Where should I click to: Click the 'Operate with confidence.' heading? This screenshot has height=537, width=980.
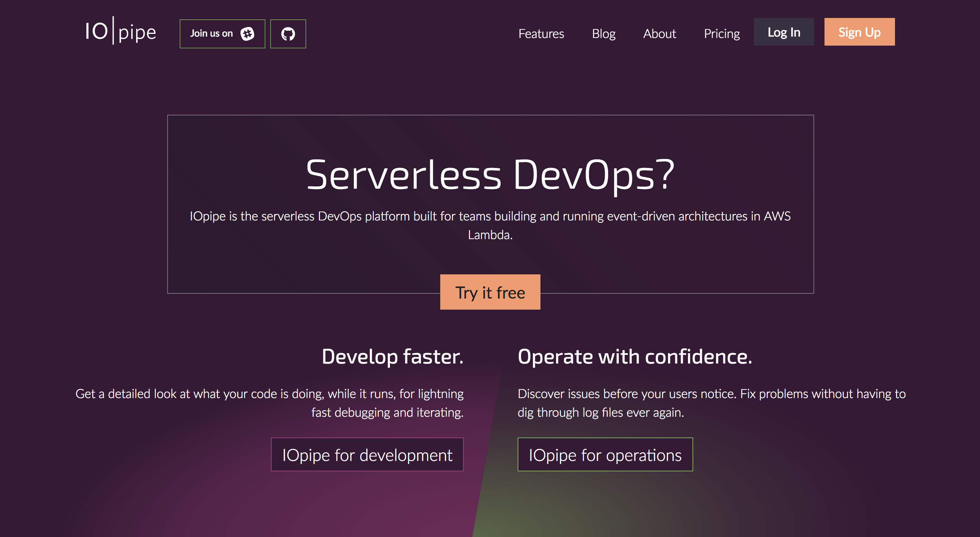tap(634, 357)
